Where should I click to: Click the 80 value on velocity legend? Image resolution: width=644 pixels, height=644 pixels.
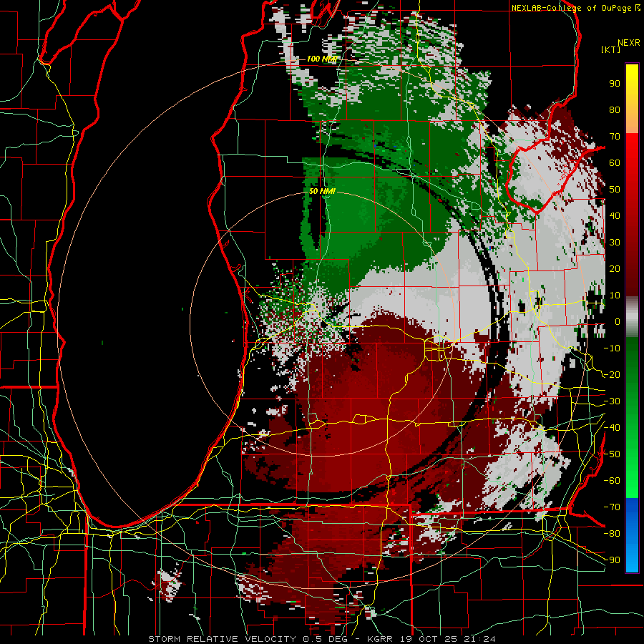pos(615,109)
